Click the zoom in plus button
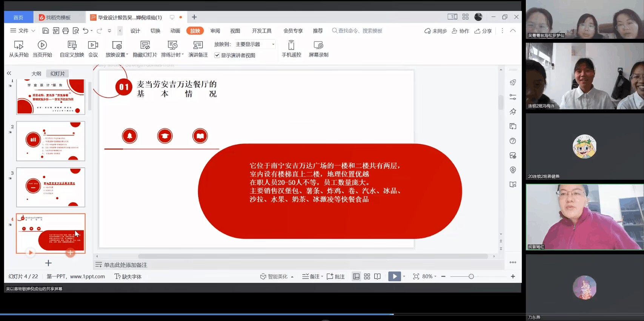Image resolution: width=644 pixels, height=321 pixels. (513, 276)
